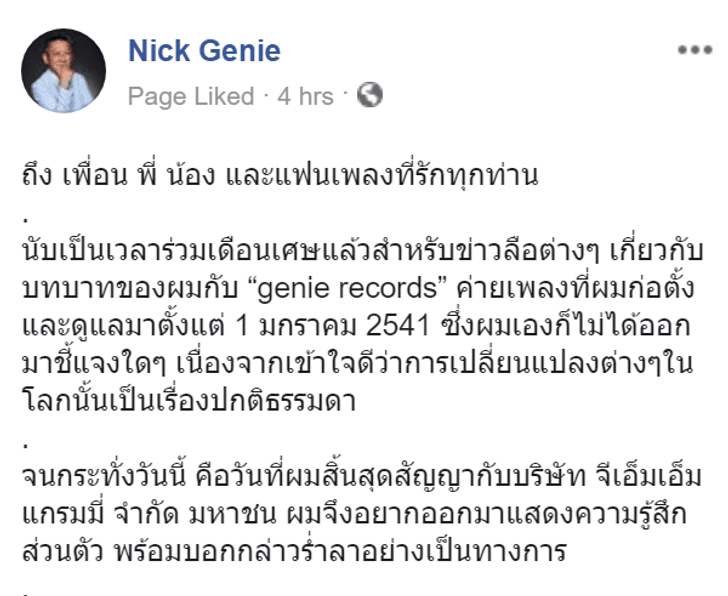Click the globe public audience icon
This screenshot has width=728, height=596.
370,95
